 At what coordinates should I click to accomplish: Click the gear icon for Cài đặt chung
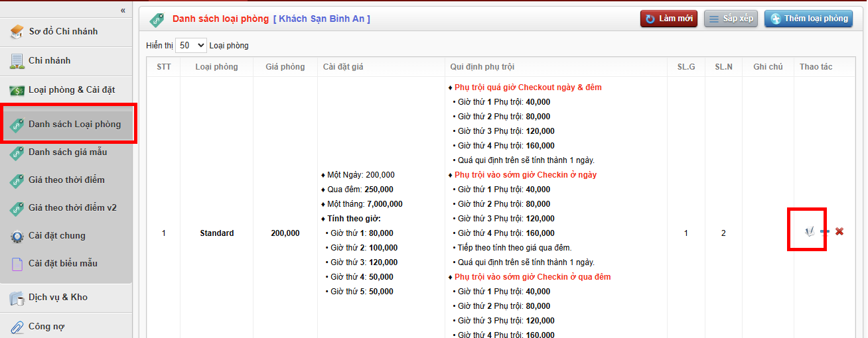(17, 236)
